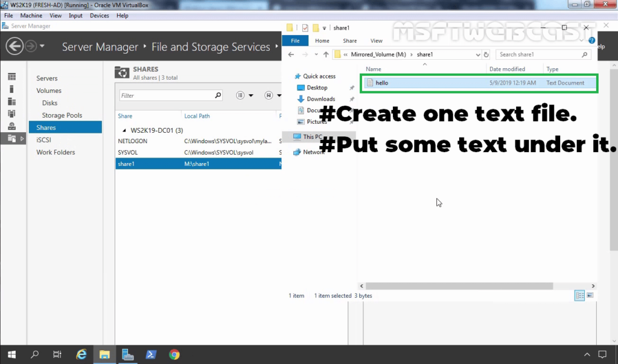
Task: Open Task View on taskbar
Action: [57, 354]
